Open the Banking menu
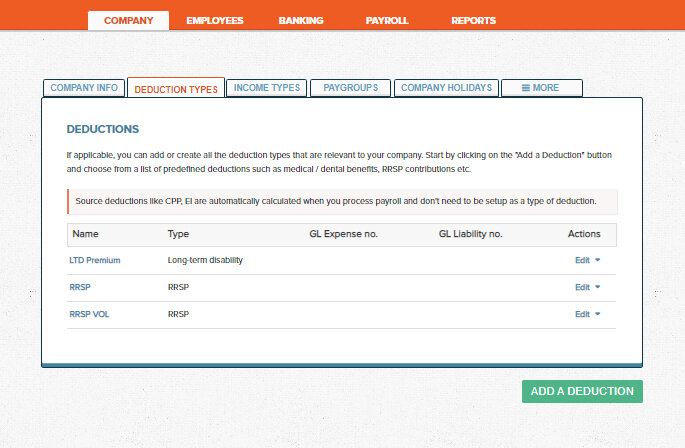The image size is (685, 448). click(x=301, y=20)
